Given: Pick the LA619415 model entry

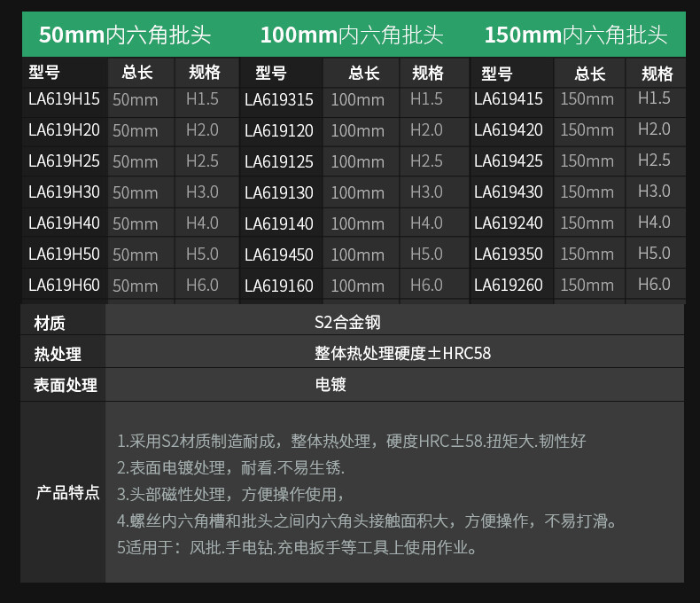Looking at the screenshot, I should click(509, 99).
